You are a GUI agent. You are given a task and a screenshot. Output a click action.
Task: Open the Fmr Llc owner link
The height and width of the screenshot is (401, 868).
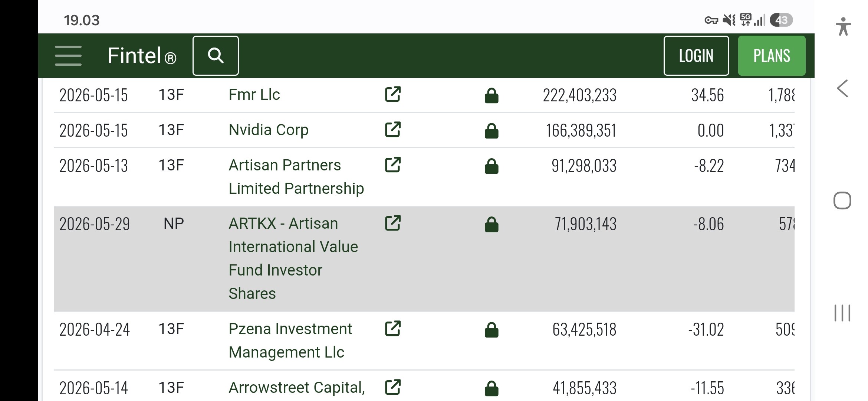pos(254,94)
